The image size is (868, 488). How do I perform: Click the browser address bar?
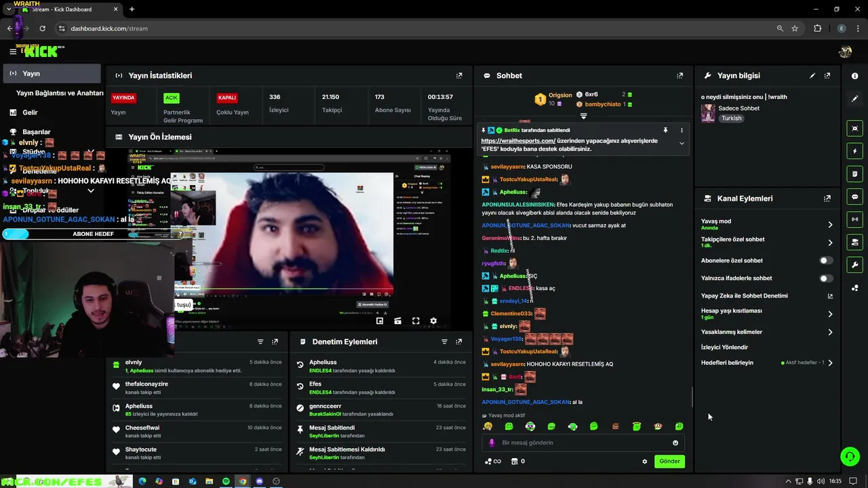point(414,28)
